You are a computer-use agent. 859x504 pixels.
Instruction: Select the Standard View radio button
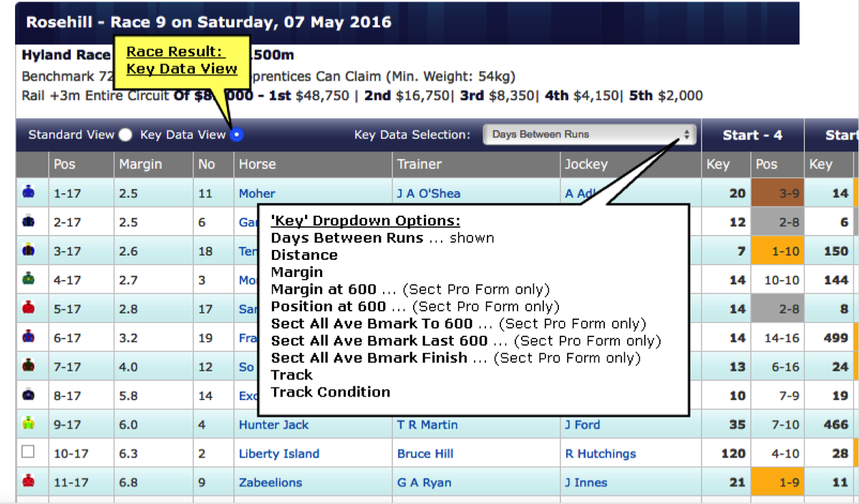pyautogui.click(x=125, y=135)
